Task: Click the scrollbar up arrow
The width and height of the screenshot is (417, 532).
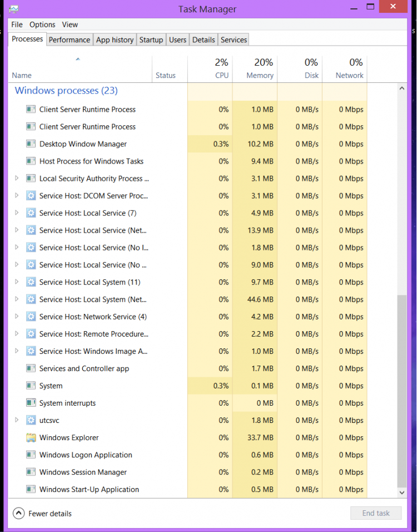Action: pos(402,88)
